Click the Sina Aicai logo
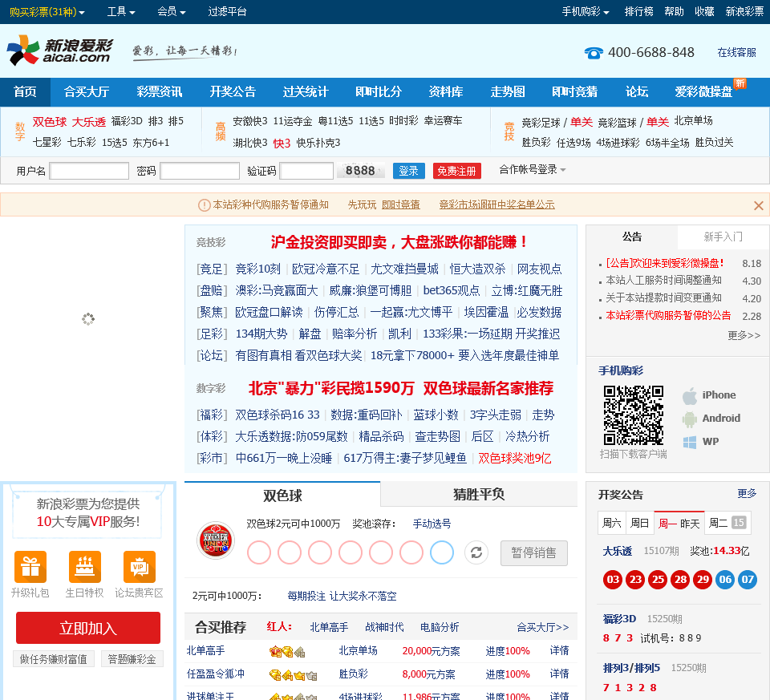 60,50
